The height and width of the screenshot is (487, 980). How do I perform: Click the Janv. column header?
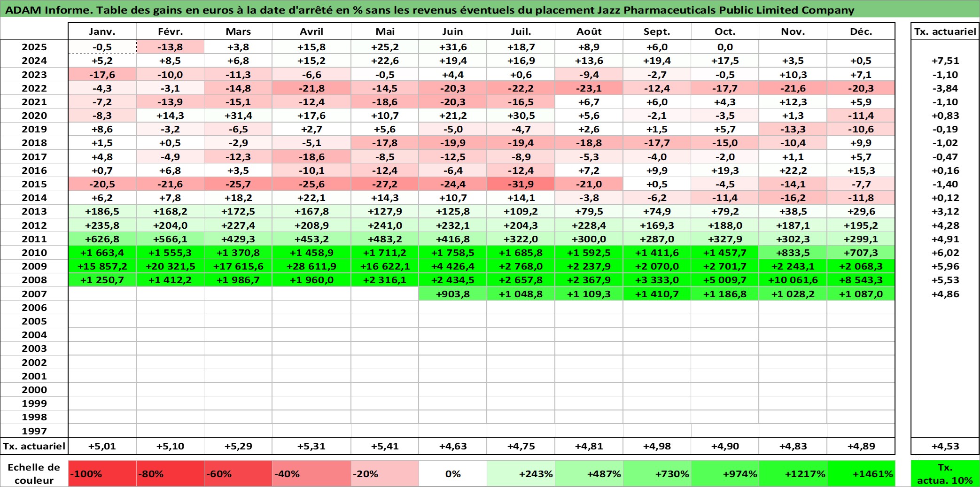coord(102,31)
